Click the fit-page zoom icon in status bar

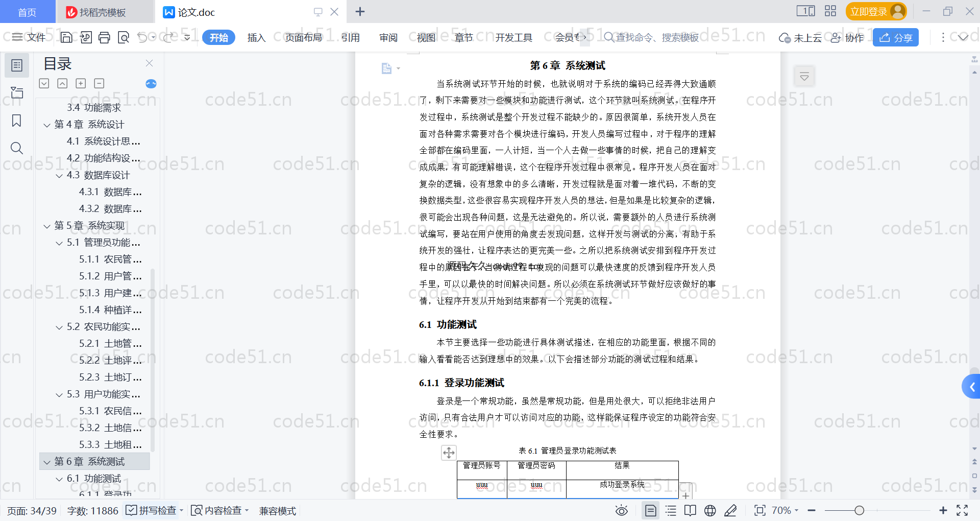pos(760,510)
